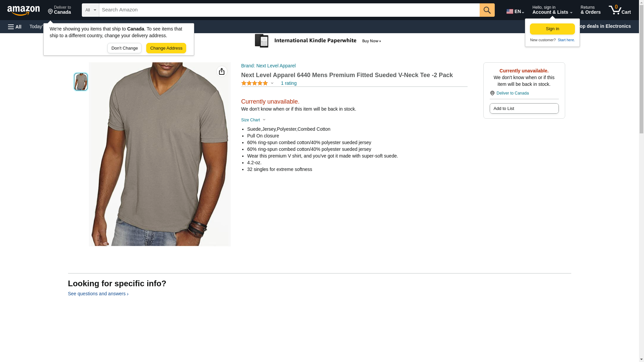Click the Amazon logo

click(23, 10)
